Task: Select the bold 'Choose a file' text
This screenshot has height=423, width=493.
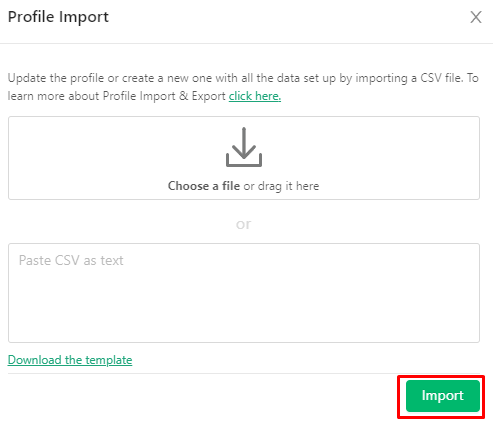Action: point(204,186)
